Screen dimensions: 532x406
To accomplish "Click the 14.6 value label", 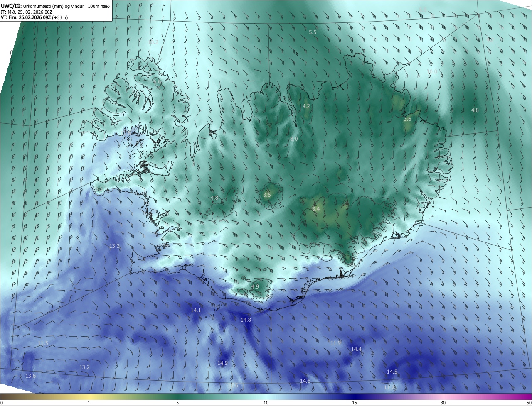I will 305,381.
